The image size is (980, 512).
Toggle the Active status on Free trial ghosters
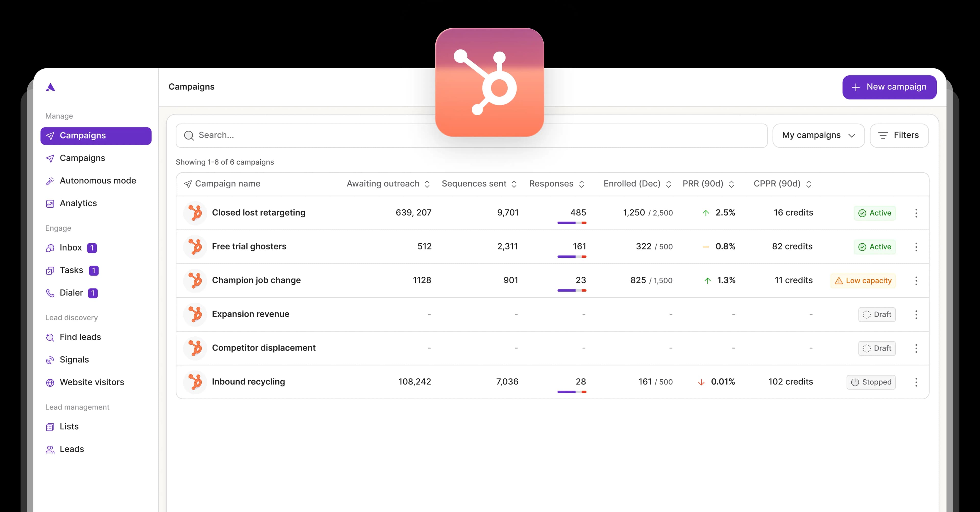coord(875,246)
